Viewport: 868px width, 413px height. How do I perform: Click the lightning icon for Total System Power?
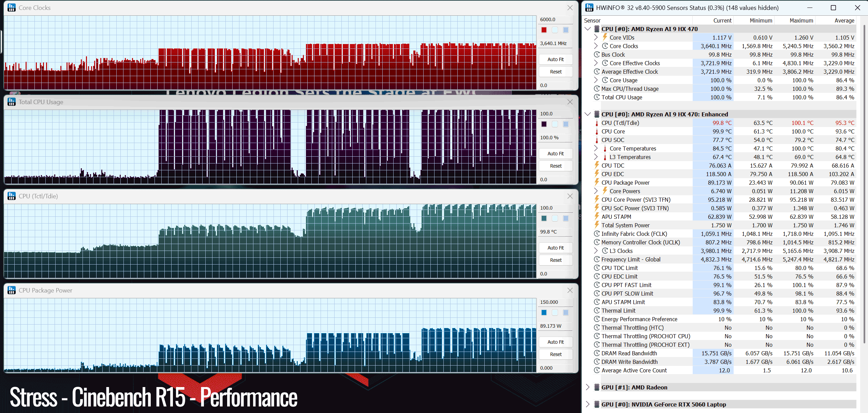pyautogui.click(x=597, y=225)
